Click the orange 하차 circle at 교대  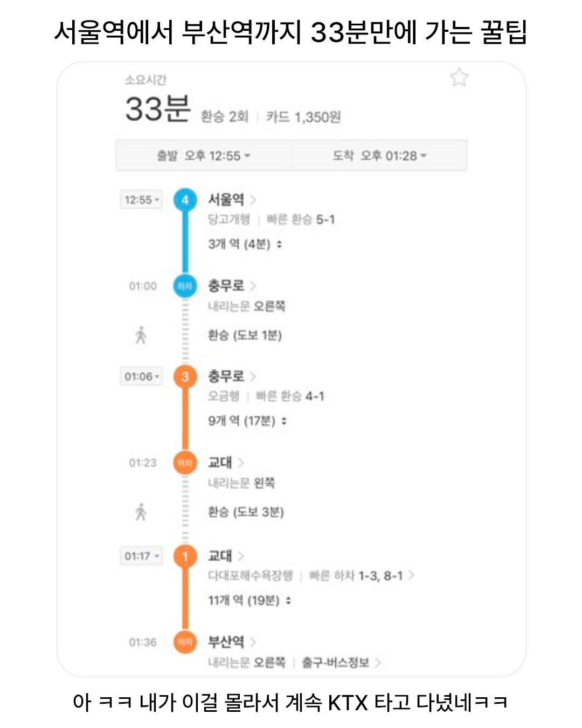pyautogui.click(x=185, y=463)
